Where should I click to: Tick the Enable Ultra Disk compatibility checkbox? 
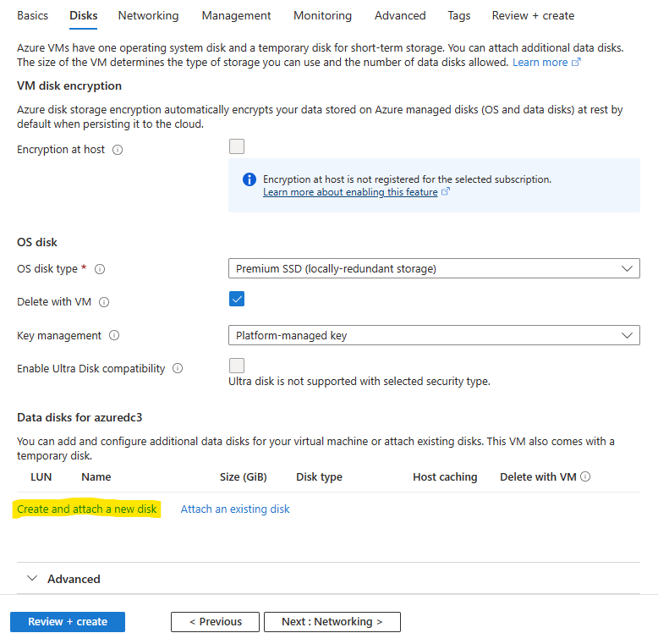coord(237,366)
